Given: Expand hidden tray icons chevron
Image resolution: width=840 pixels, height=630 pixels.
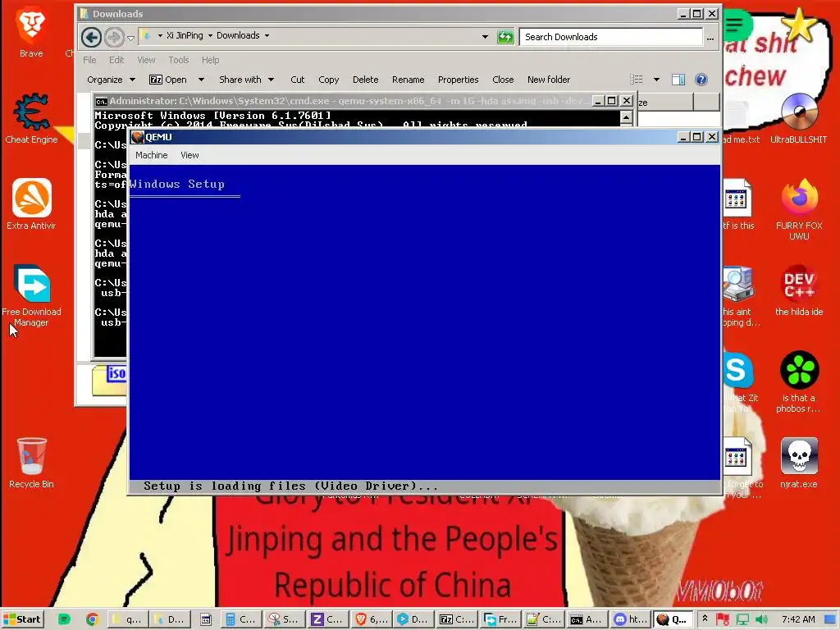Looking at the screenshot, I should pos(705,619).
